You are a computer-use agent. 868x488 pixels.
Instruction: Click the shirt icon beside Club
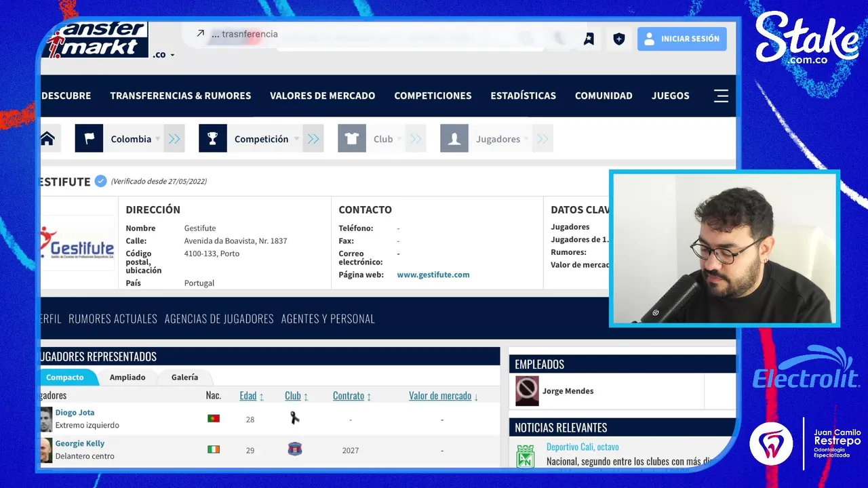[352, 138]
